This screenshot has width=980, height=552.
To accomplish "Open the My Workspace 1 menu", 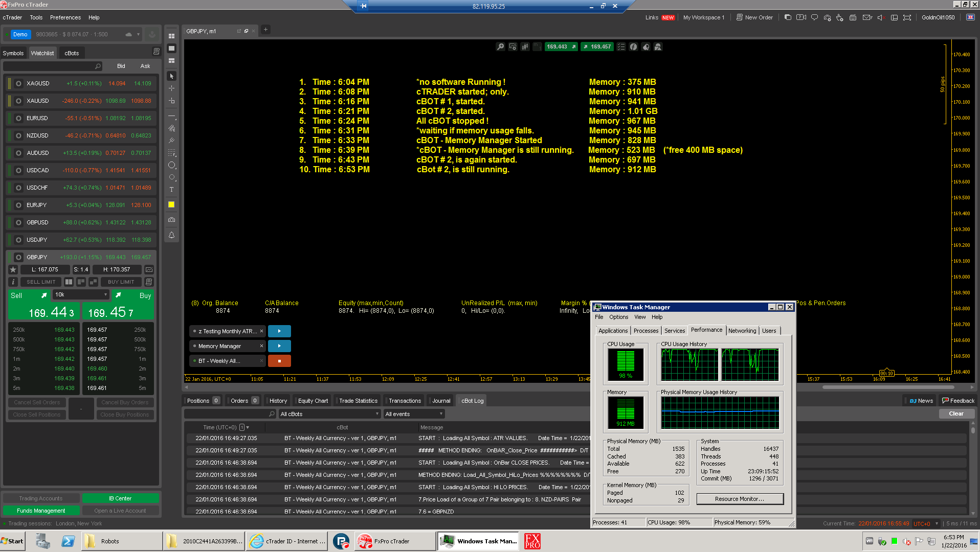I will tap(704, 17).
